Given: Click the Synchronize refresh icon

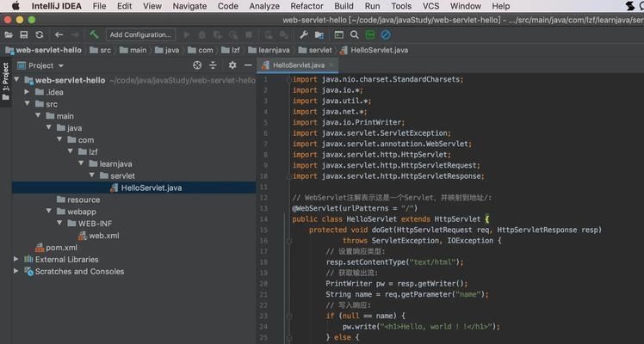Looking at the screenshot, I should [x=40, y=35].
